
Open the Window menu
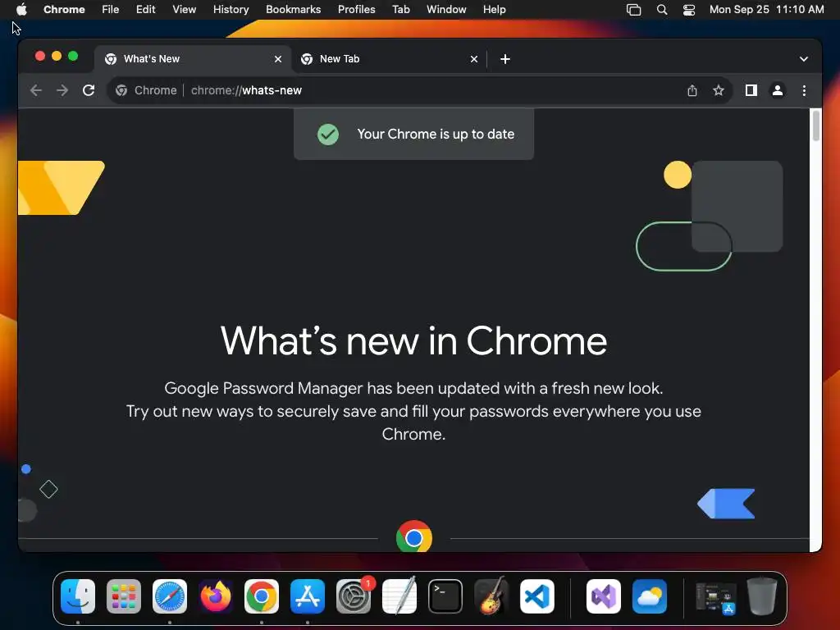pos(446,10)
